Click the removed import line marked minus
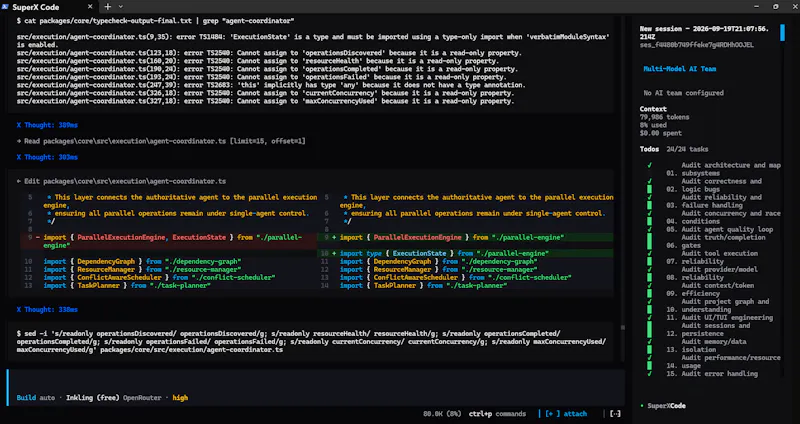 tap(169, 241)
